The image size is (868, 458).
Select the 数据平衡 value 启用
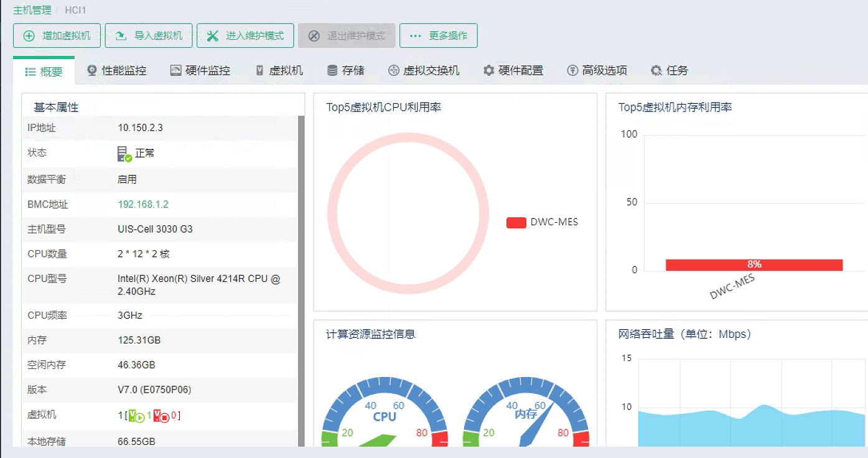(x=127, y=179)
